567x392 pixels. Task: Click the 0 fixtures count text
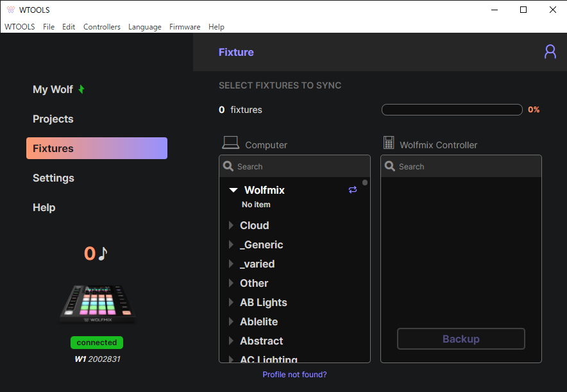click(241, 110)
